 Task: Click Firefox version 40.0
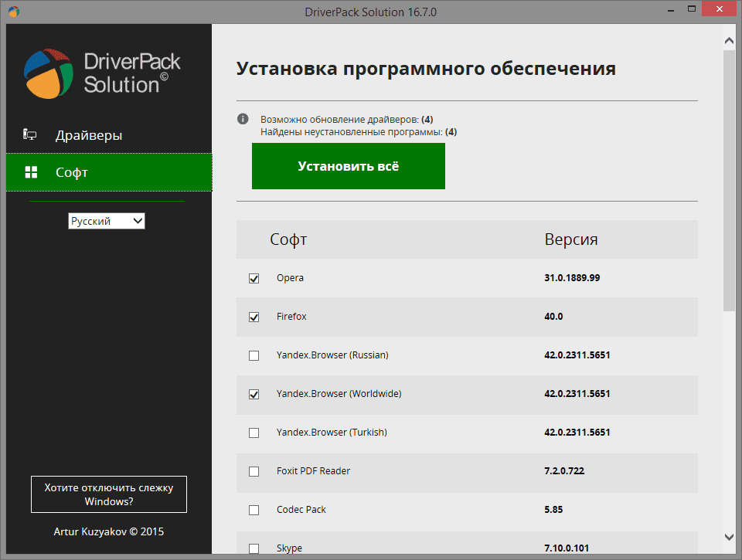tap(553, 317)
